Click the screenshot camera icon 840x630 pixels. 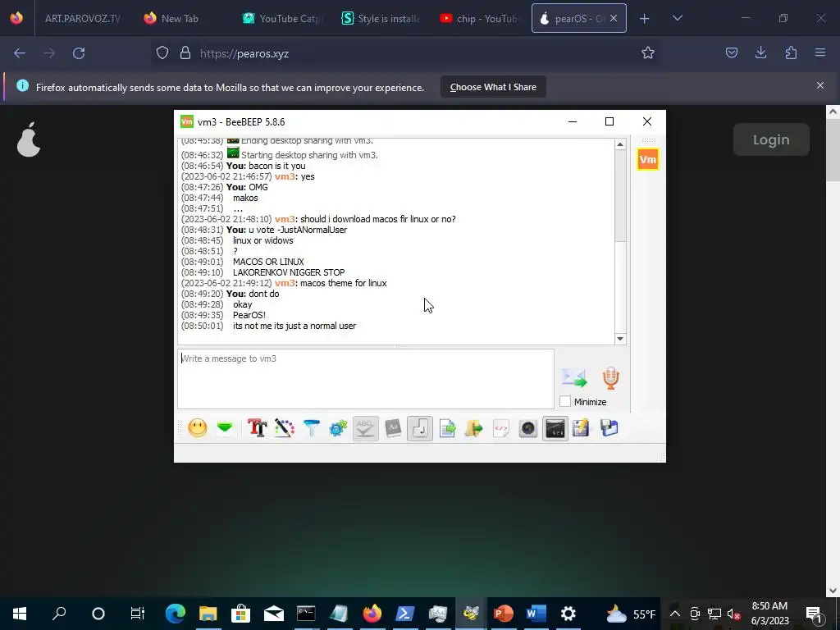tap(528, 428)
